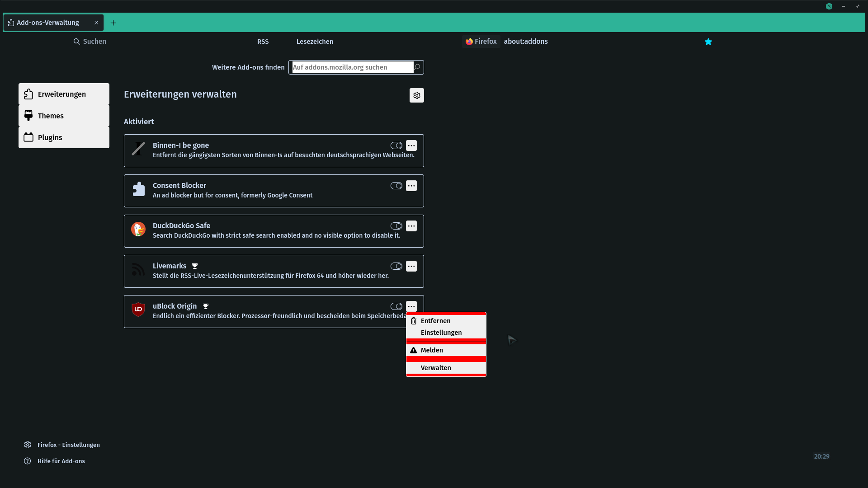
Task: Open the Firefox - Einstellungen link
Action: pyautogui.click(x=68, y=445)
